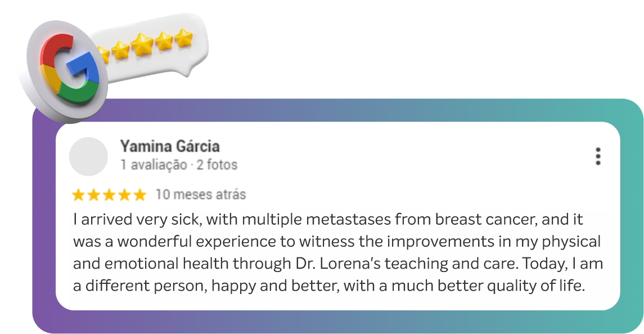
Task: Click the '1 avaliação · 2 fotos' text
Action: (179, 165)
